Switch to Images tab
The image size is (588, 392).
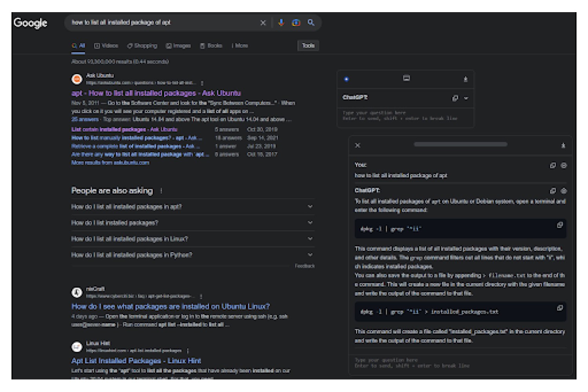pyautogui.click(x=178, y=46)
